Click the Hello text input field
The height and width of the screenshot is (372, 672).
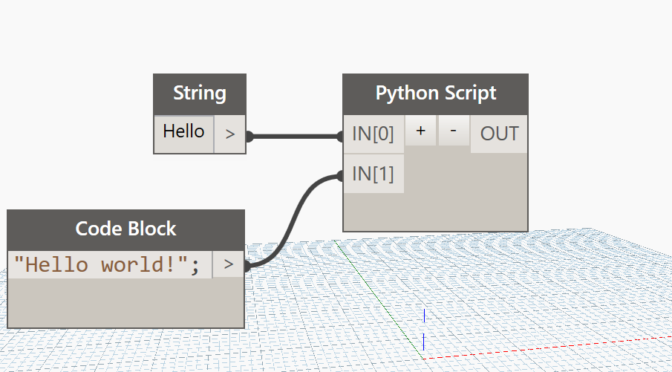(184, 134)
